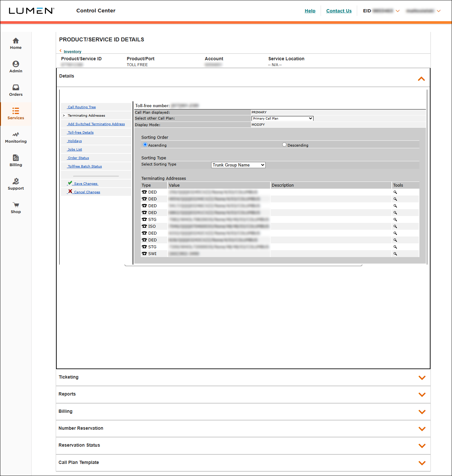
Task: Collapse the Details section
Action: [x=421, y=79]
